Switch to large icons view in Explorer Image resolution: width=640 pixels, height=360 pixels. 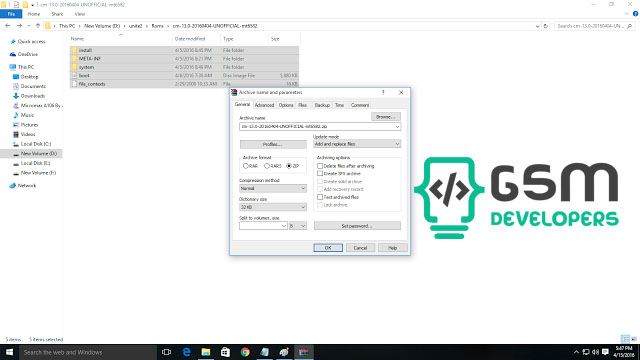pyautogui.click(x=633, y=339)
